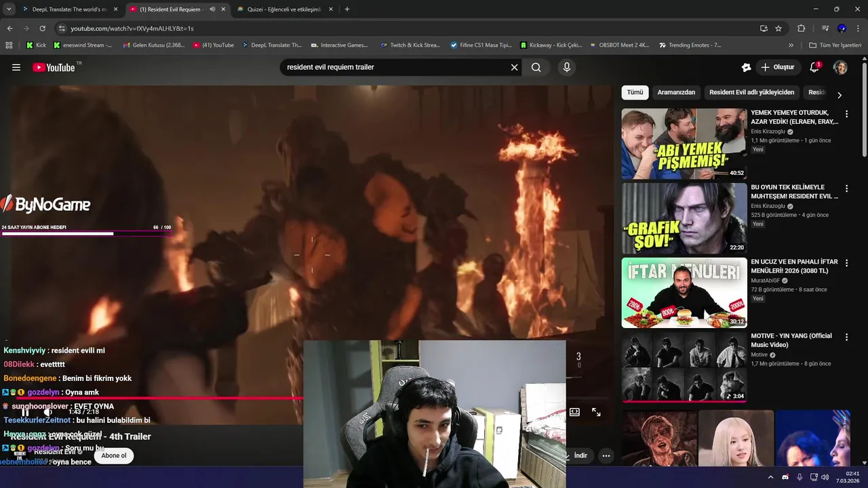
Task: Open more actions three-dot button under video
Action: 606,455
